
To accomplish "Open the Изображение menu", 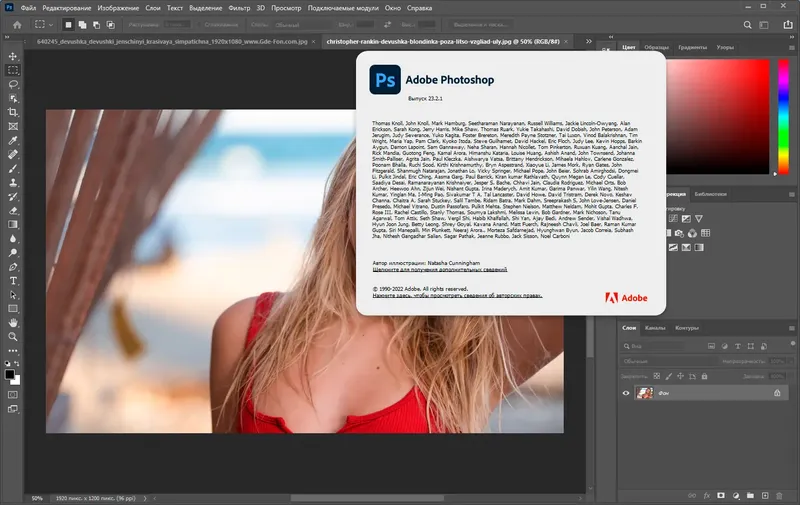I will (x=118, y=8).
